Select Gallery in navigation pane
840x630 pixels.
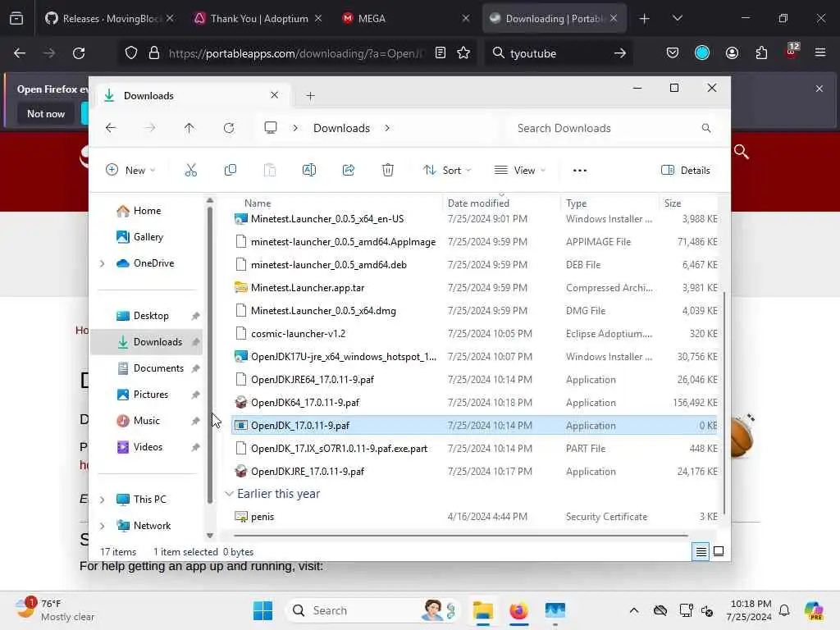148,237
